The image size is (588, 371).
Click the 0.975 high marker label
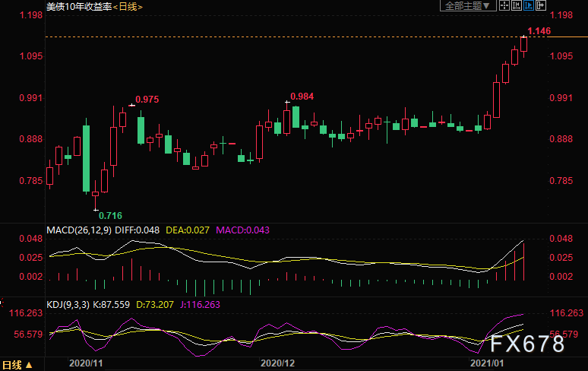click(147, 100)
